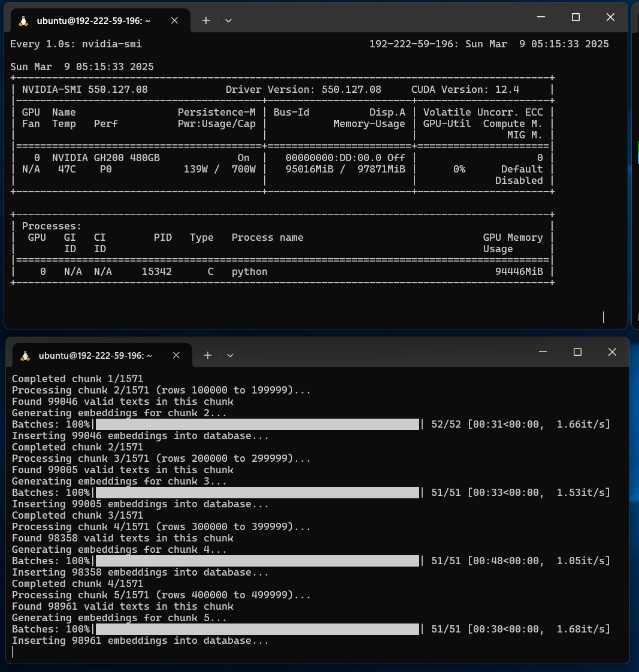Image resolution: width=639 pixels, height=672 pixels.
Task: Click the 'Every 1.0s: nvidia-smi' header text
Action: 76,44
